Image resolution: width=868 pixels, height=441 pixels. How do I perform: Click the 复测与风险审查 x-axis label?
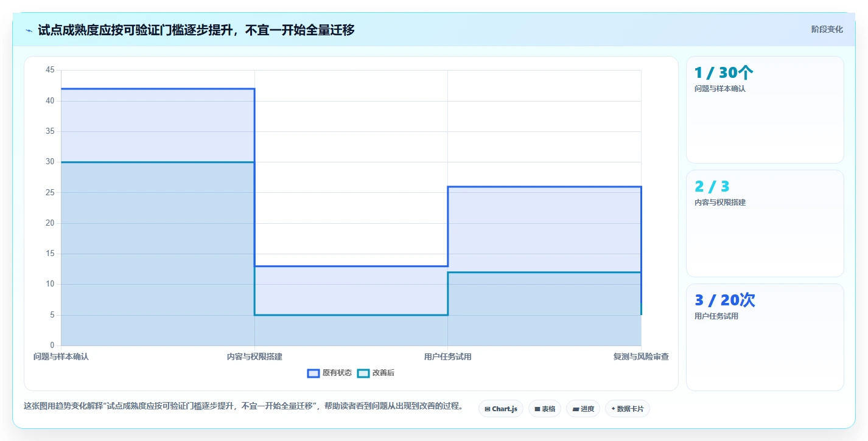(641, 357)
